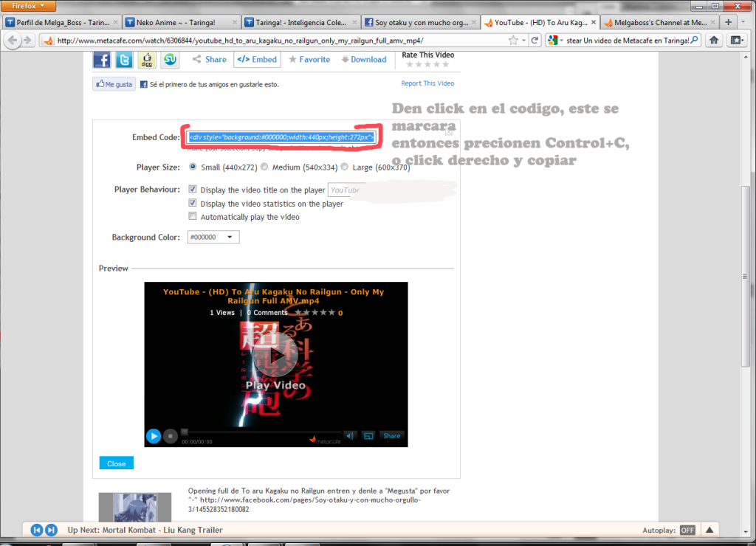Click the search magnifier icon

pyautogui.click(x=694, y=41)
